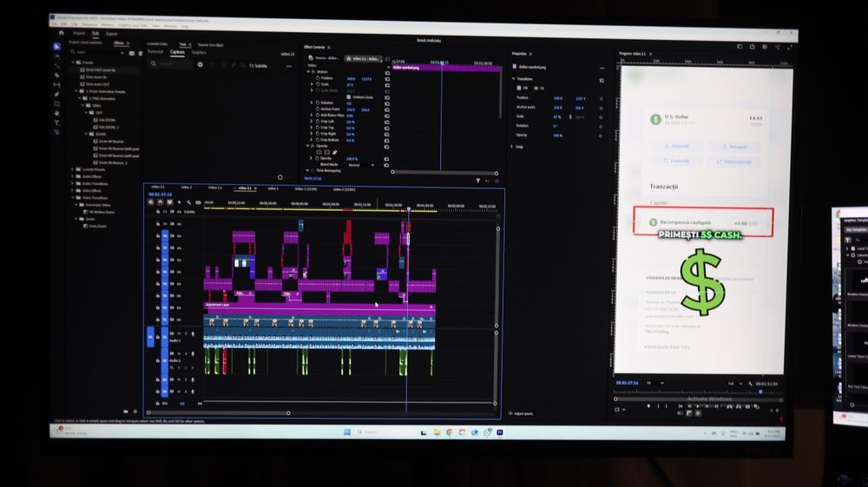Switch to the Transcript tab
The width and height of the screenshot is (868, 487).
(x=155, y=52)
